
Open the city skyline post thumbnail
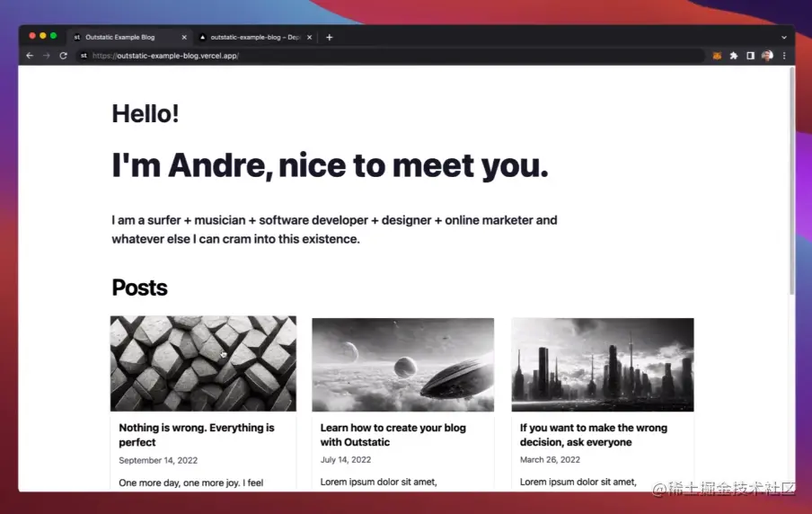click(x=603, y=365)
